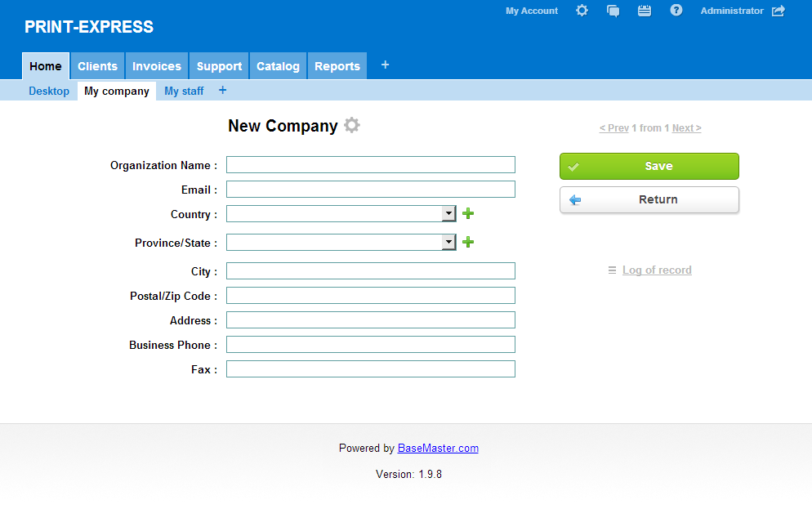The height and width of the screenshot is (518, 812).
Task: Switch to the Home tab
Action: [x=46, y=66]
